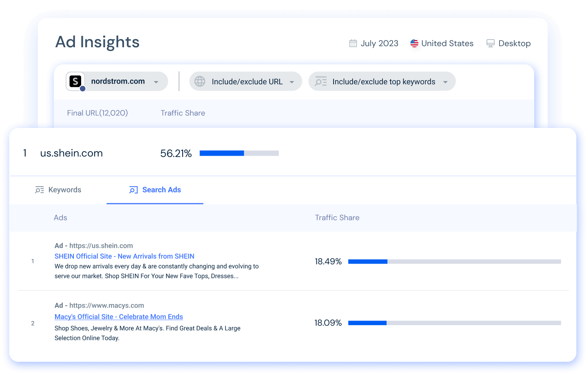This screenshot has width=588, height=374.
Task: Change the July 2023 date selection
Action: 379,44
